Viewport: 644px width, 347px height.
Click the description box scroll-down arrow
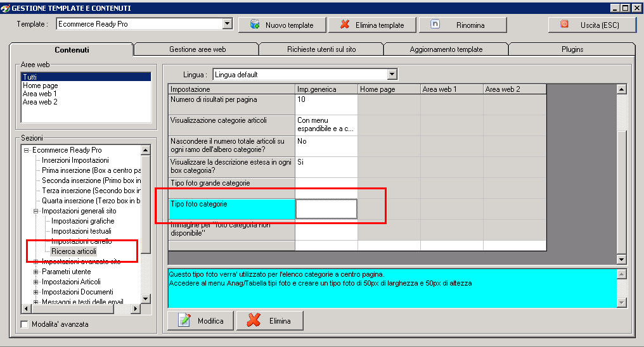pyautogui.click(x=621, y=303)
